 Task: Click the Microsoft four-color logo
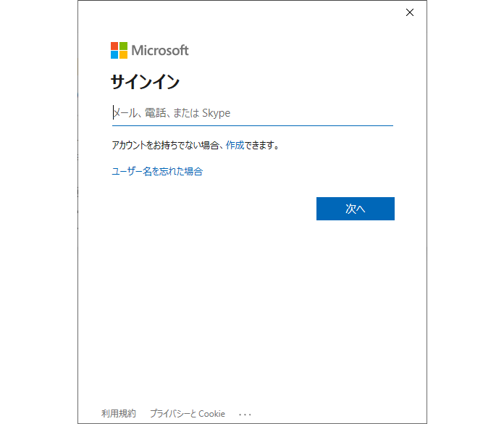point(119,50)
